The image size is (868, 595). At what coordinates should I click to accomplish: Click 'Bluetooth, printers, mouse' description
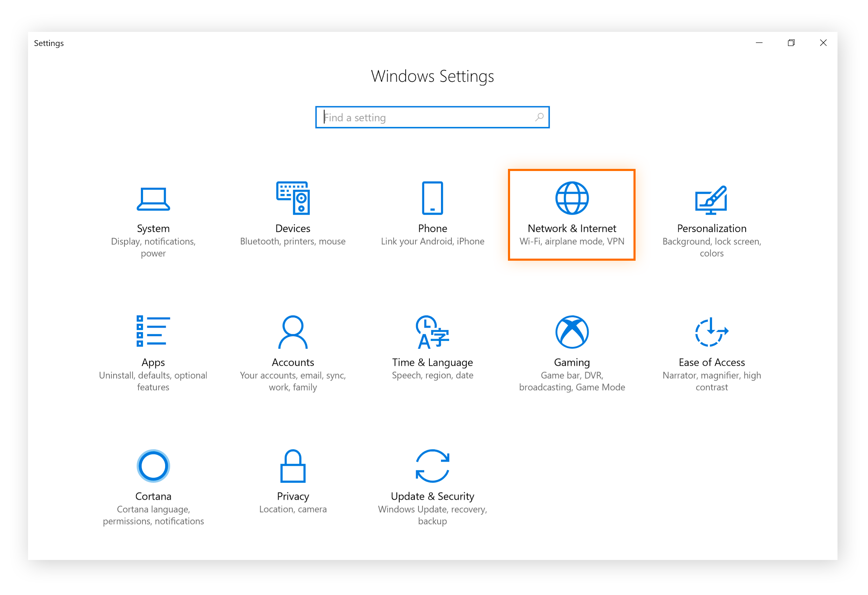pyautogui.click(x=293, y=242)
